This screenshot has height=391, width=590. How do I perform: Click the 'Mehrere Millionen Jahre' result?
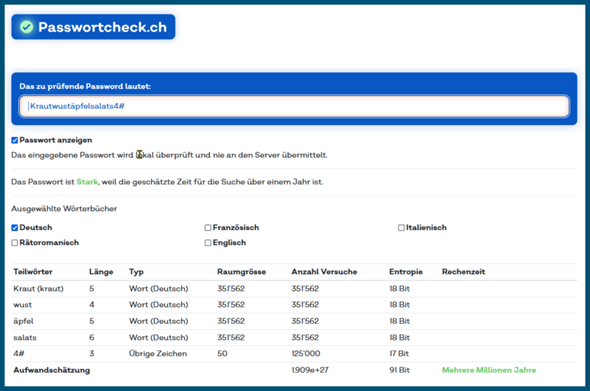pos(489,370)
